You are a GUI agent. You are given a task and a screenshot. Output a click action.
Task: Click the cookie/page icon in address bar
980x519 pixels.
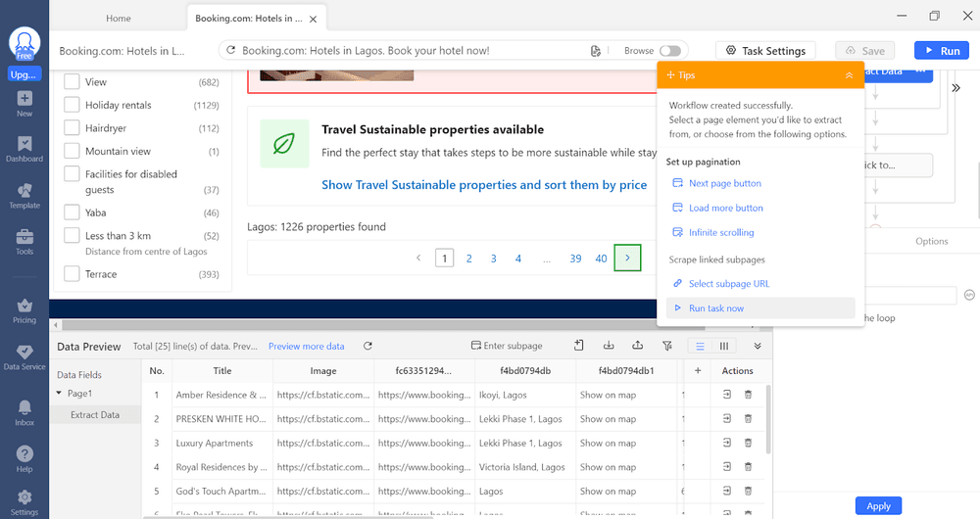tap(596, 51)
